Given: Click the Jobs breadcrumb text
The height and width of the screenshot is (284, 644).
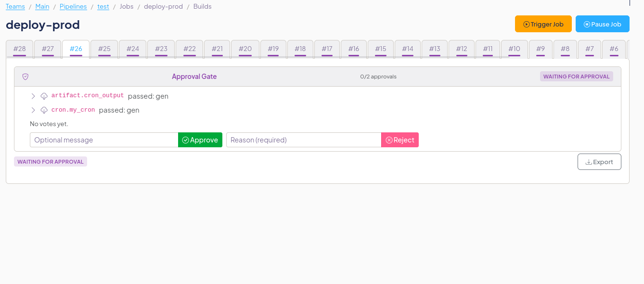Looking at the screenshot, I should [127, 7].
